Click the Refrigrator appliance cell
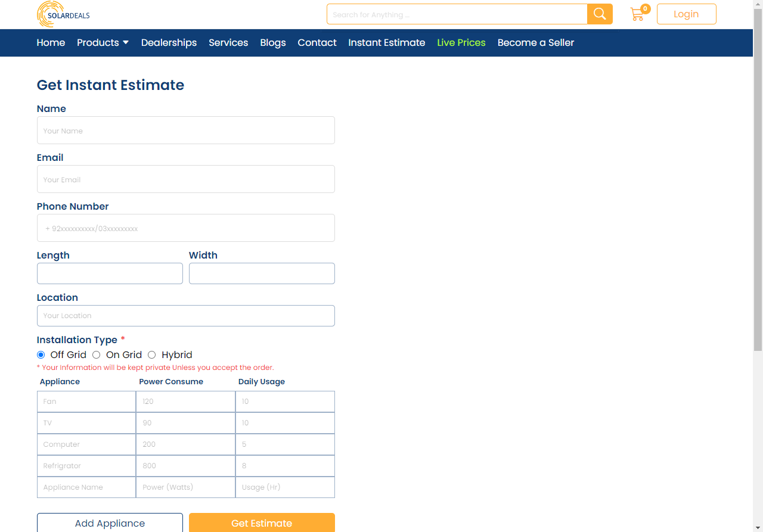Image resolution: width=763 pixels, height=532 pixels. [x=86, y=466]
